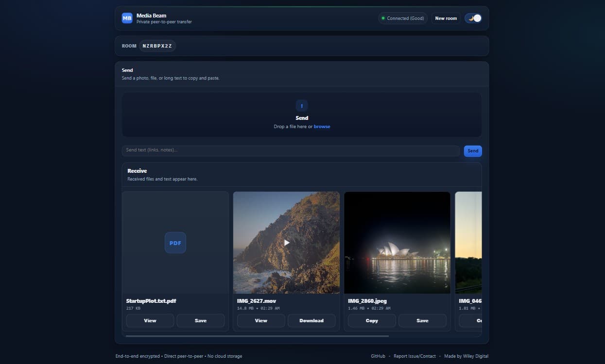Viewport: 605px width, 364px height.
Task: Click the IMG_2860.jpeg opera house thumbnail
Action: (x=397, y=242)
